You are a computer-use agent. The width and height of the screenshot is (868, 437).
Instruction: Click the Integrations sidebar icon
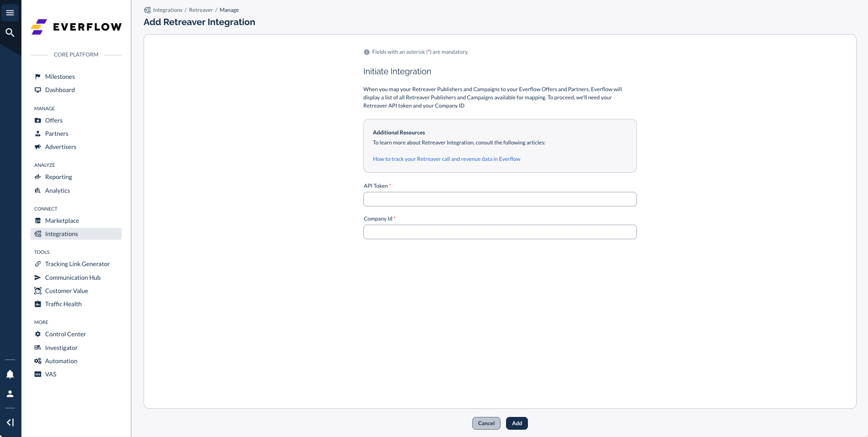(38, 234)
